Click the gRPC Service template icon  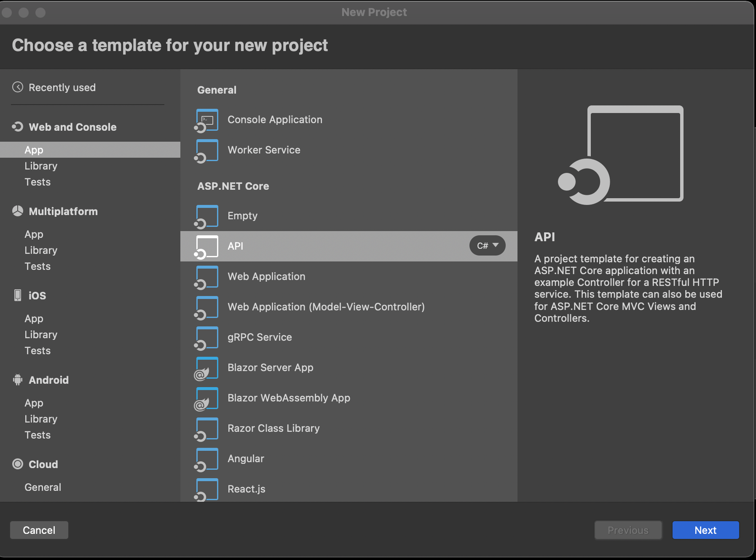click(x=206, y=338)
